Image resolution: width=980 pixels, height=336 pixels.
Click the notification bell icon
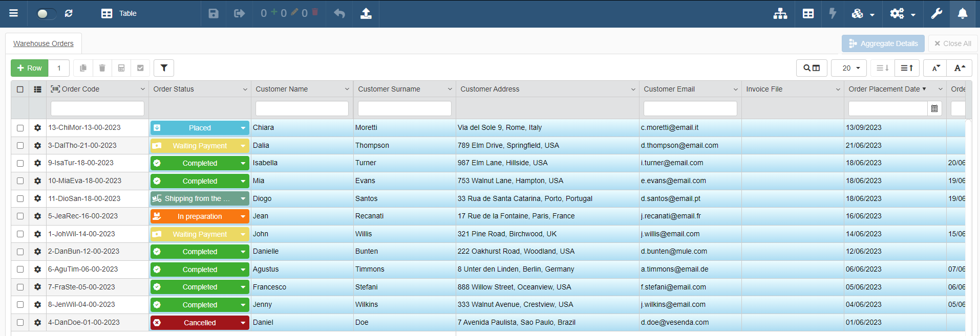(962, 14)
